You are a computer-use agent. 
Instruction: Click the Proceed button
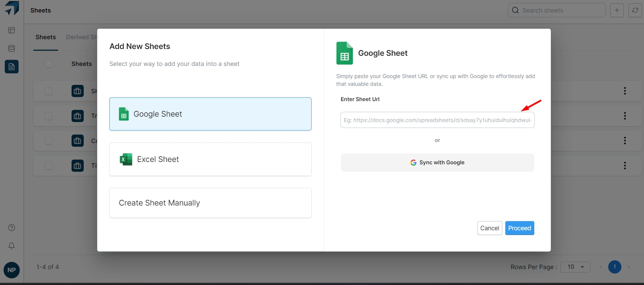pyautogui.click(x=520, y=228)
